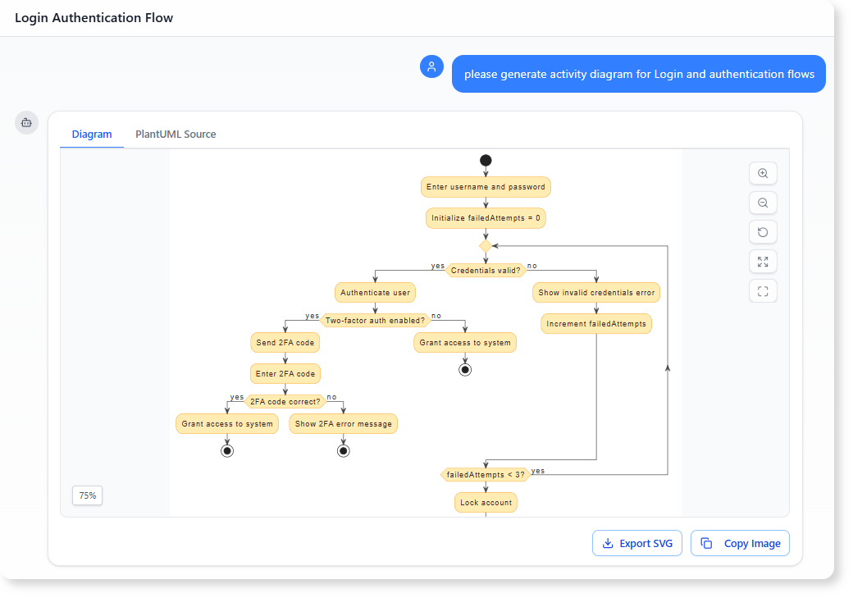Screen dimensions: 853x616
Task: Export the diagram as SVG
Action: [x=637, y=543]
